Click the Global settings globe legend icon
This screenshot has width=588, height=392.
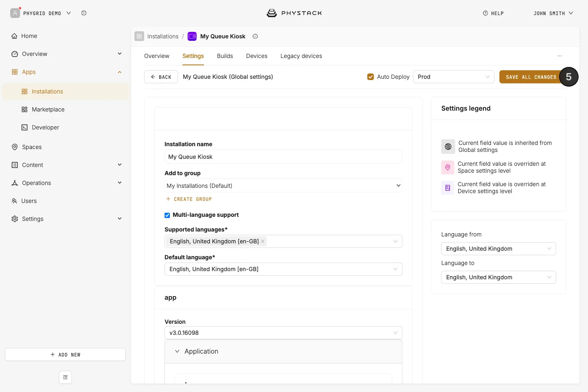(448, 147)
